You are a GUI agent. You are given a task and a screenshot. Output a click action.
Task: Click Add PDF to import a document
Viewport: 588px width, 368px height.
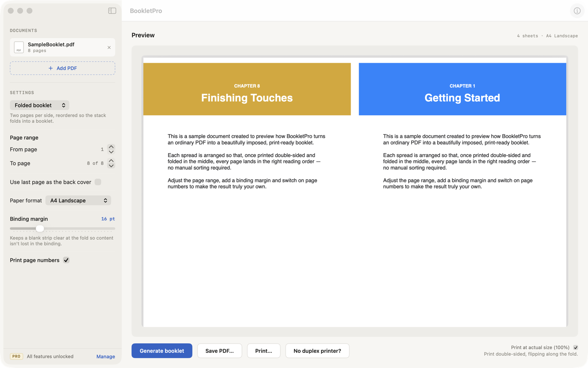click(63, 68)
